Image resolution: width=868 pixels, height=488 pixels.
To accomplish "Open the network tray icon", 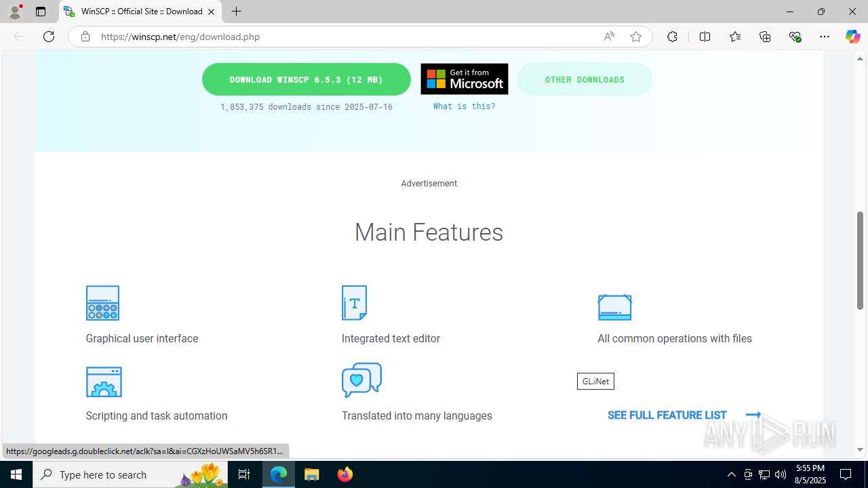I will pos(764,474).
